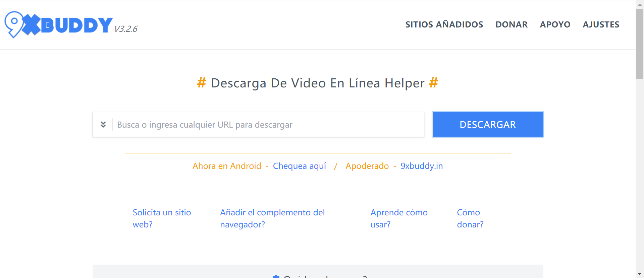
Task: Expand the double-chevron dropdown in search box
Action: point(103,125)
